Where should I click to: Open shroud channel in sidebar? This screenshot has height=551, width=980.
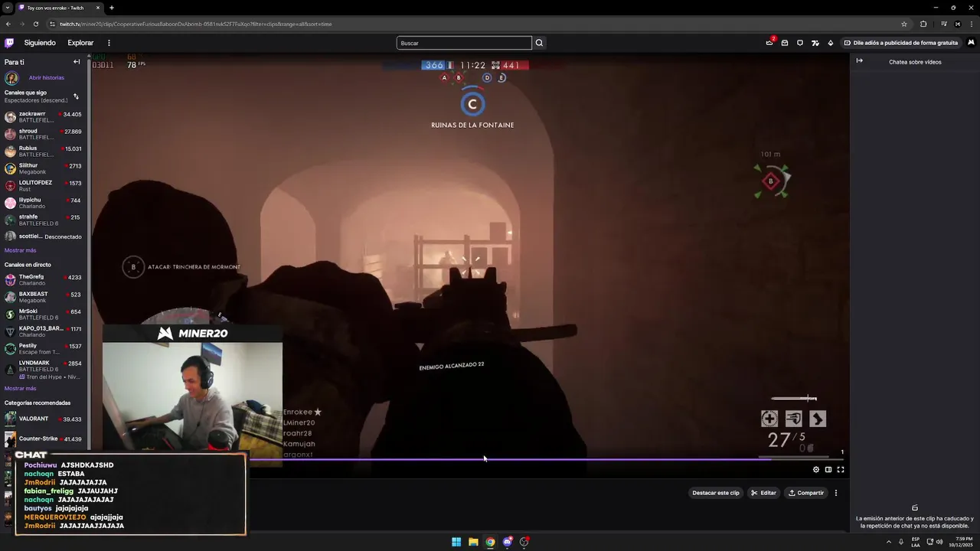pos(44,134)
